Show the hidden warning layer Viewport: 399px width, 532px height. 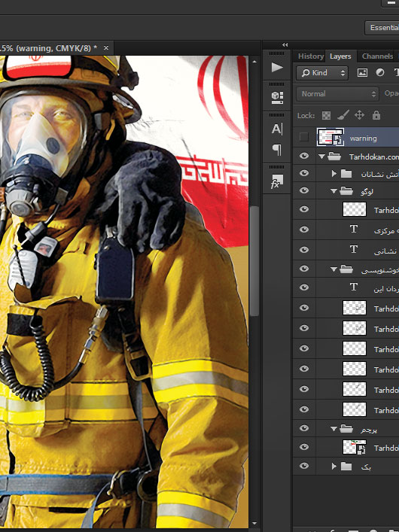[304, 137]
